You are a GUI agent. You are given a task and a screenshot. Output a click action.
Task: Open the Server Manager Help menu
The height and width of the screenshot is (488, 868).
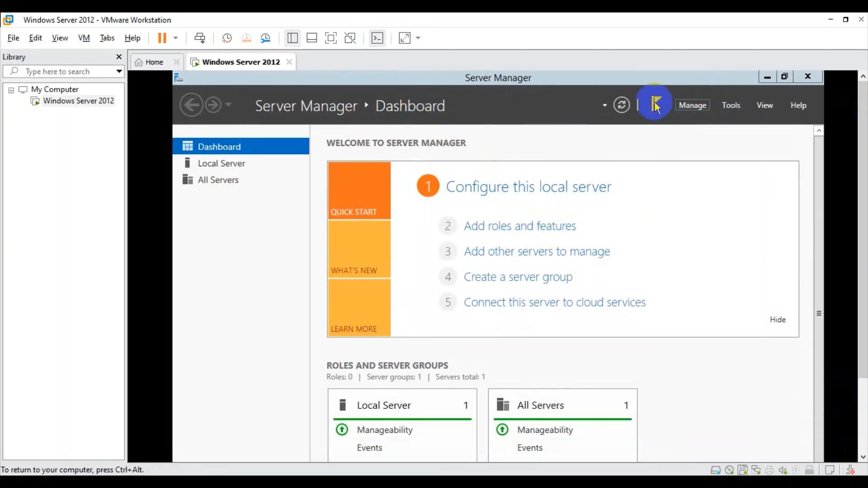click(798, 105)
